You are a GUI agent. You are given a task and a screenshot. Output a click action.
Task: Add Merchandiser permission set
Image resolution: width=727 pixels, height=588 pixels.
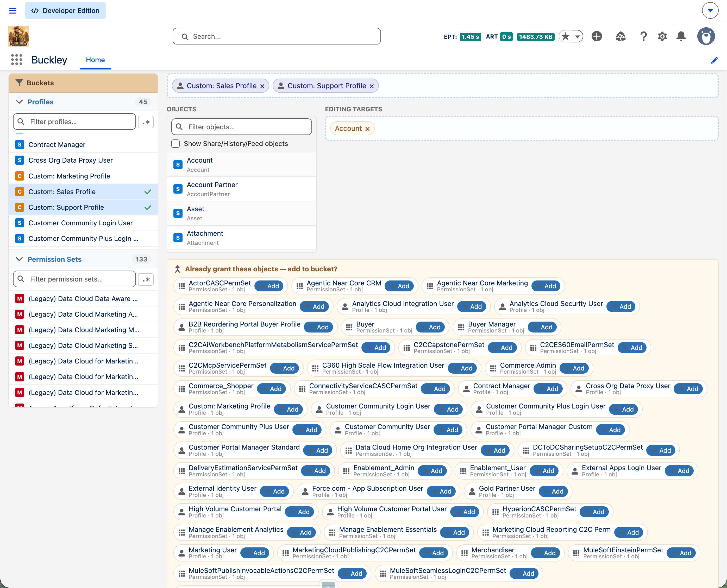click(x=545, y=553)
